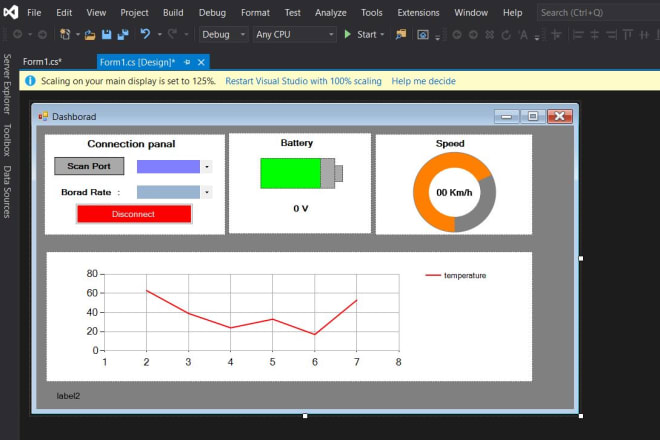Expand the Borad Rate combo box arrow

click(x=206, y=192)
